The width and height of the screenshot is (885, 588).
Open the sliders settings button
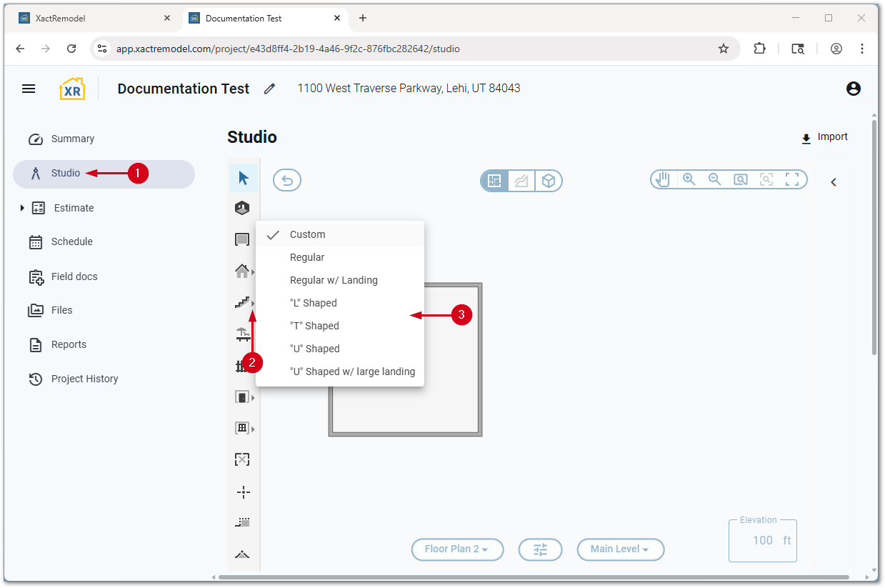coord(540,549)
